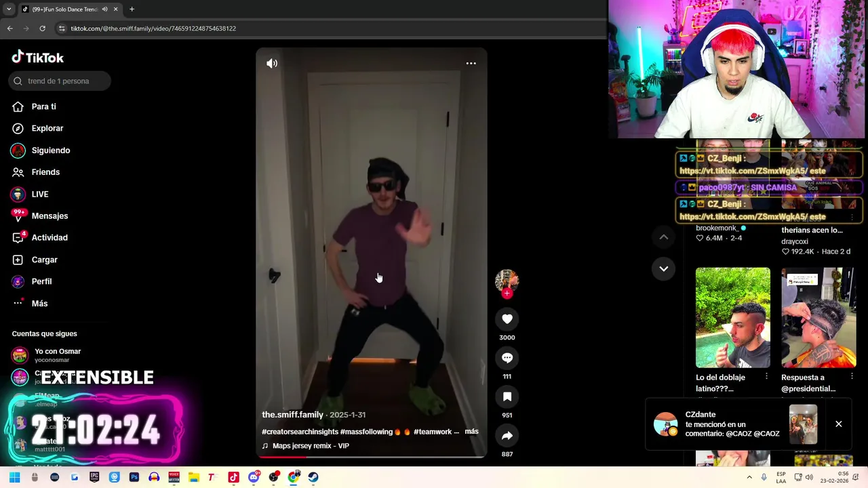Open options for 'Lo del doblaje latino' card
The width and height of the screenshot is (868, 488).
coord(767,376)
